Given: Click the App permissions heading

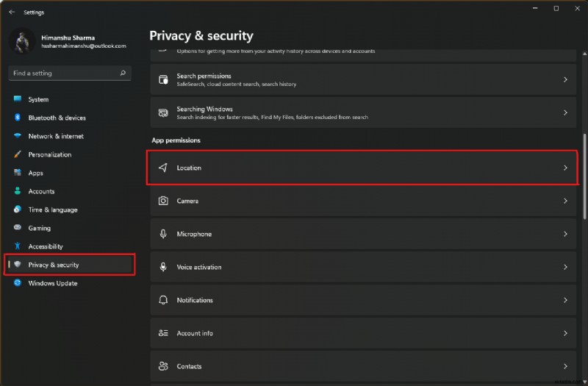Looking at the screenshot, I should pyautogui.click(x=176, y=140).
